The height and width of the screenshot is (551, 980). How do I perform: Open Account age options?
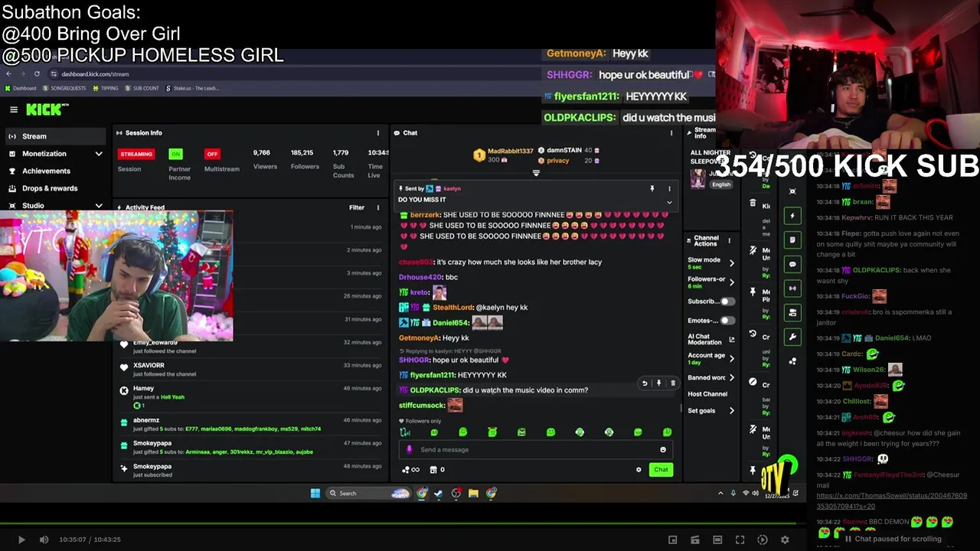coord(710,358)
